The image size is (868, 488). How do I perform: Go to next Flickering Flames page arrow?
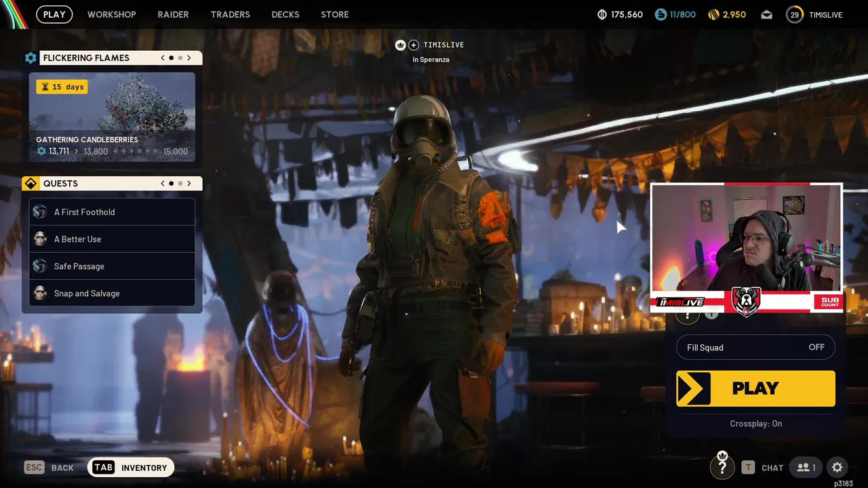189,58
